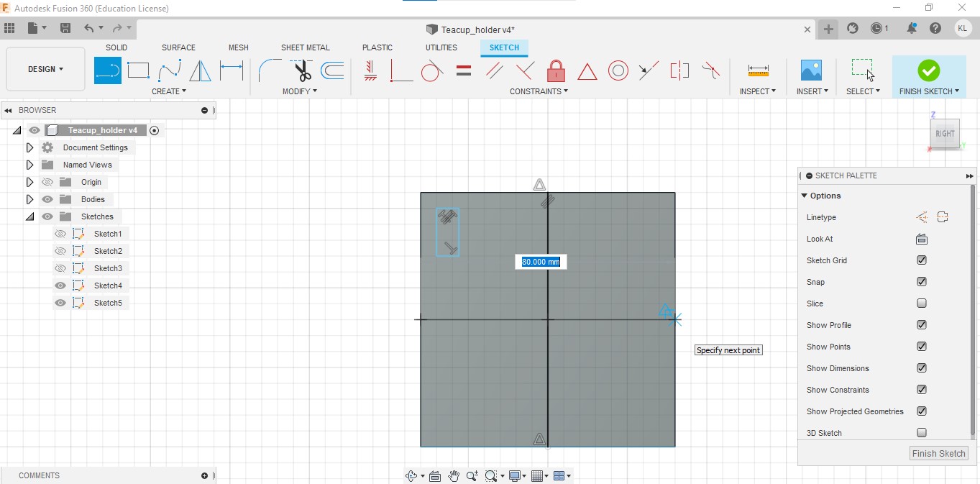980x484 pixels.
Task: Select the 2-Point Rectangle tool
Action: (x=138, y=70)
